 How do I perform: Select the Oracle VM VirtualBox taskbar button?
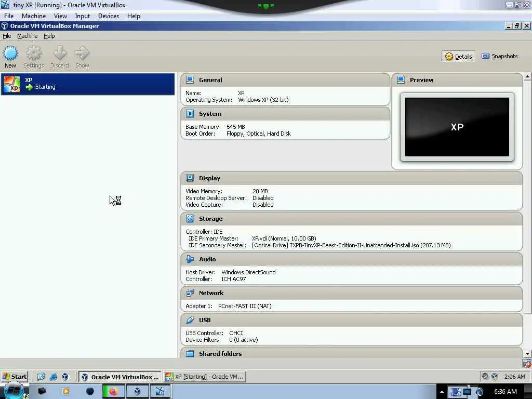click(x=120, y=377)
